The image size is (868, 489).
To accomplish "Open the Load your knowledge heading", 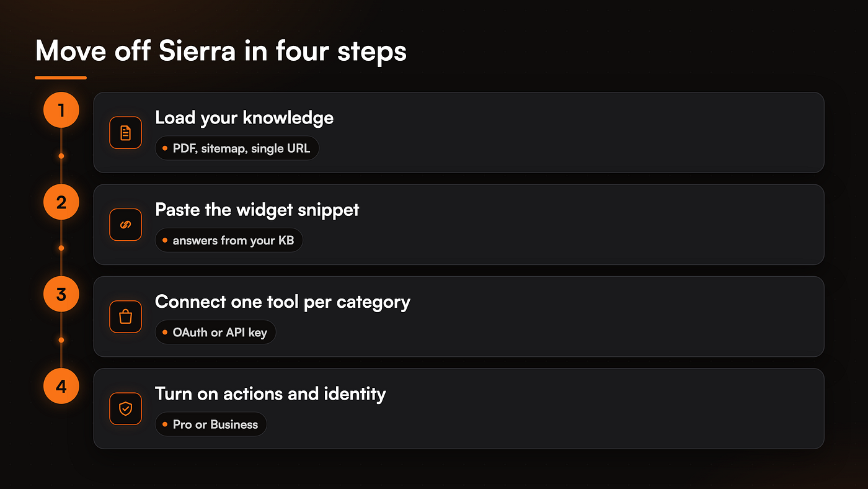I will [244, 118].
